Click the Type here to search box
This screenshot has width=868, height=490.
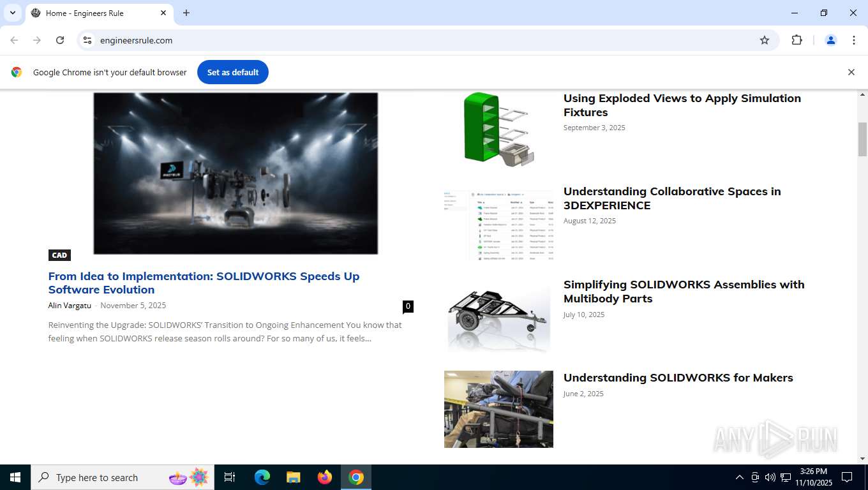[123, 477]
